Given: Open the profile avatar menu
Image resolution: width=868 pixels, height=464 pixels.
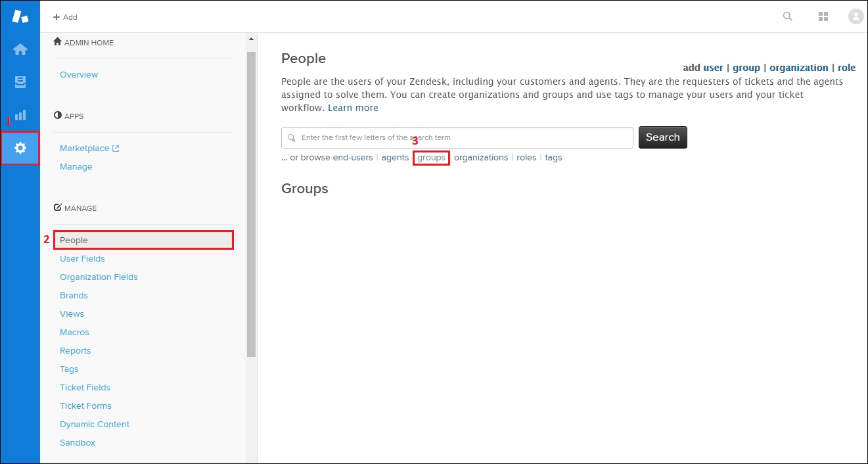Looking at the screenshot, I should (x=856, y=16).
